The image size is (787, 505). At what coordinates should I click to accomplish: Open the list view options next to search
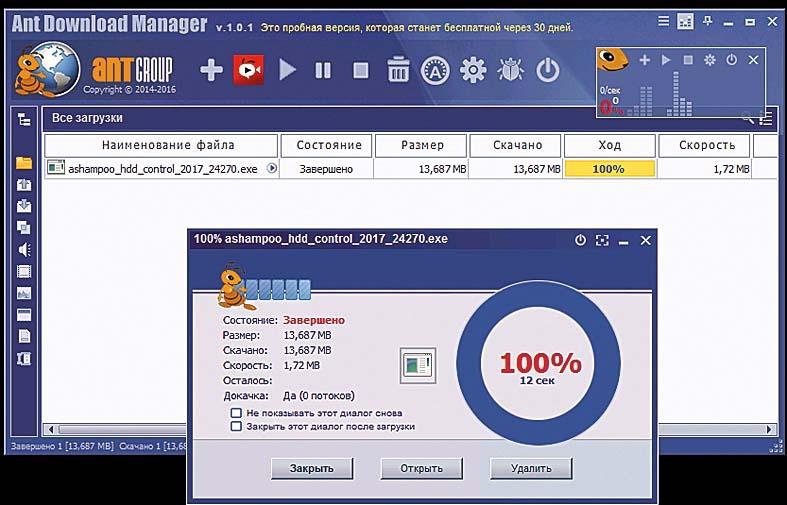coord(766,119)
